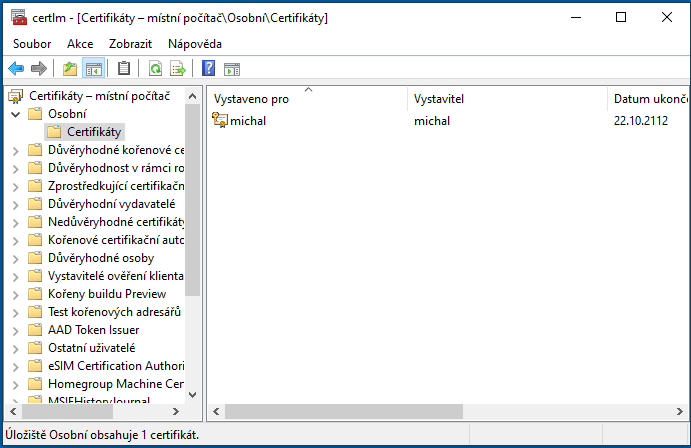Expand Vystavitelé ověření klienta node
The image size is (691, 448).
(16, 277)
